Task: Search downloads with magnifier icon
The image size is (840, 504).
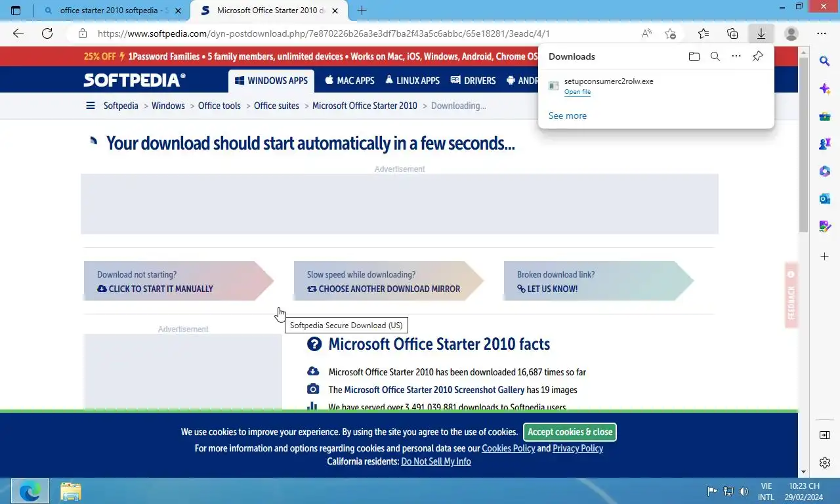Action: click(x=715, y=56)
